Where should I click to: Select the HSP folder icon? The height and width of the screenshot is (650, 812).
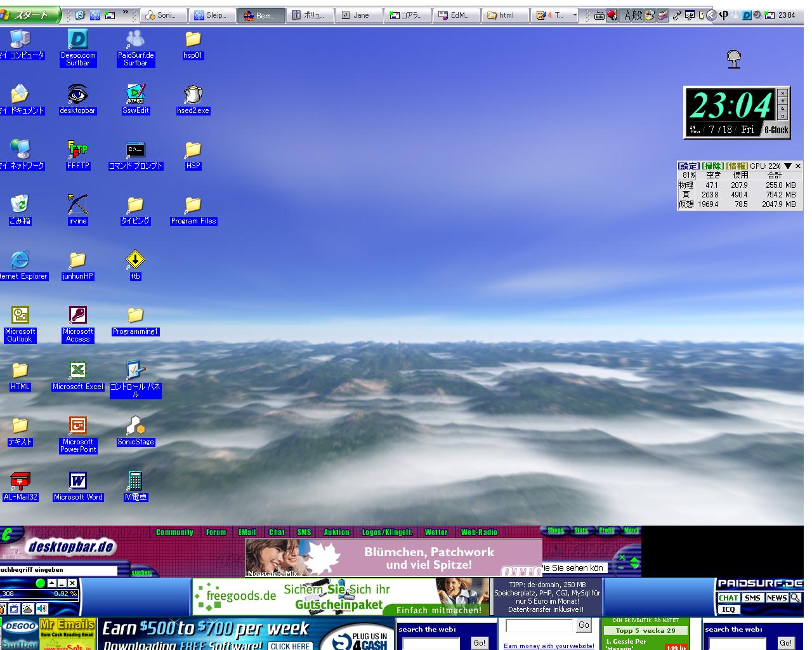(193, 154)
